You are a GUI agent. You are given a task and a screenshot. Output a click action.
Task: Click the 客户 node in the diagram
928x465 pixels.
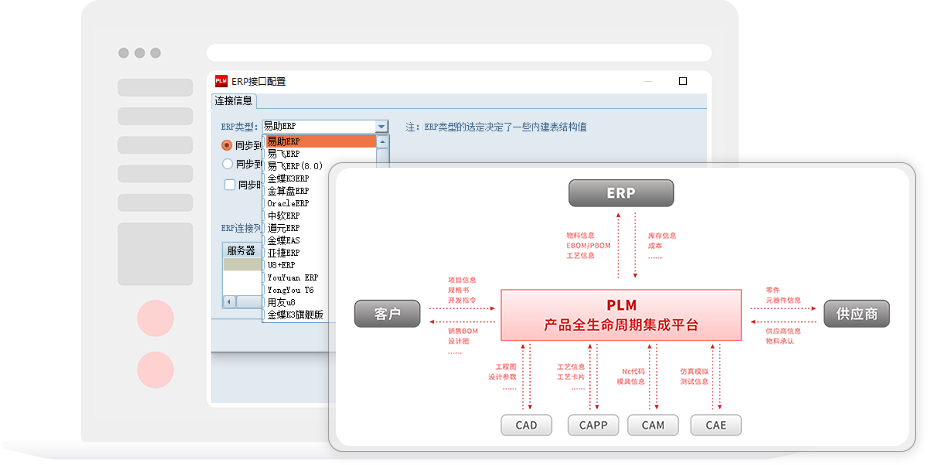coord(387,314)
